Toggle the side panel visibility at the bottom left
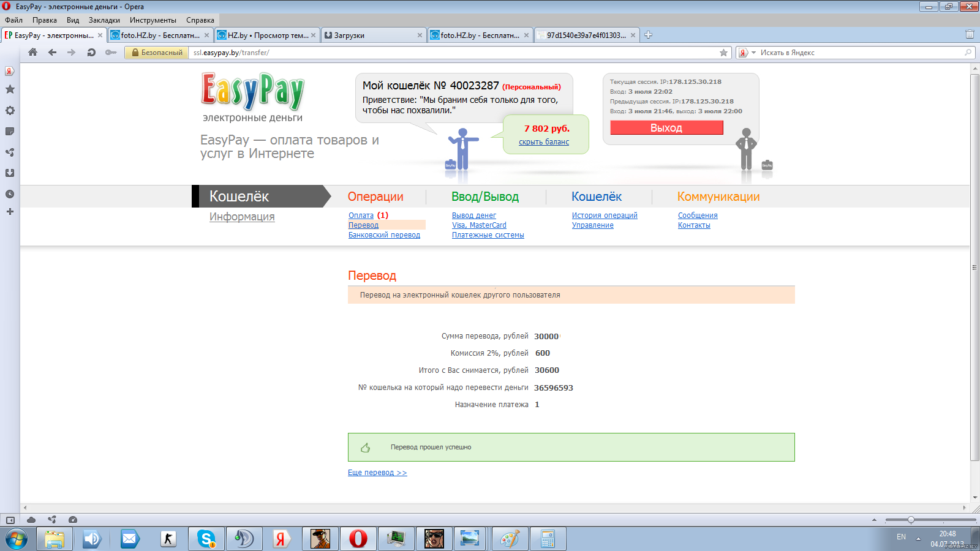This screenshot has width=980, height=551. pos(10,520)
